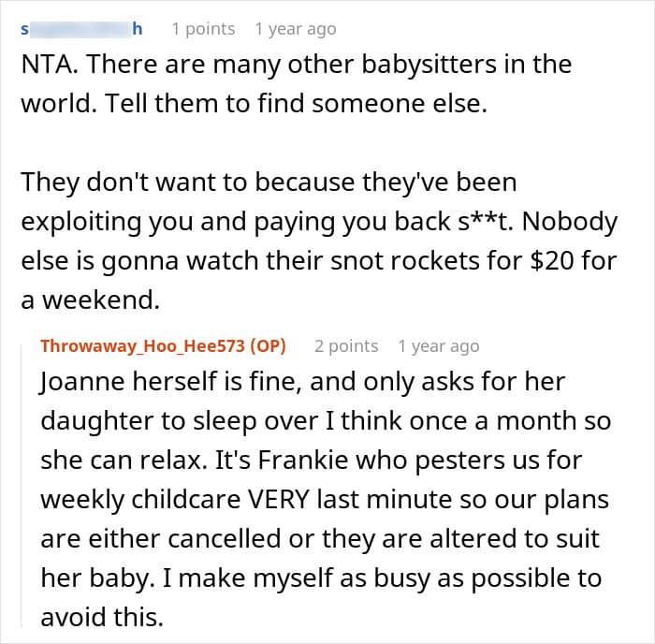This screenshot has width=655, height=644.
Task: Click the OP reply's "1 year ago" timestamp
Action: [x=438, y=346]
